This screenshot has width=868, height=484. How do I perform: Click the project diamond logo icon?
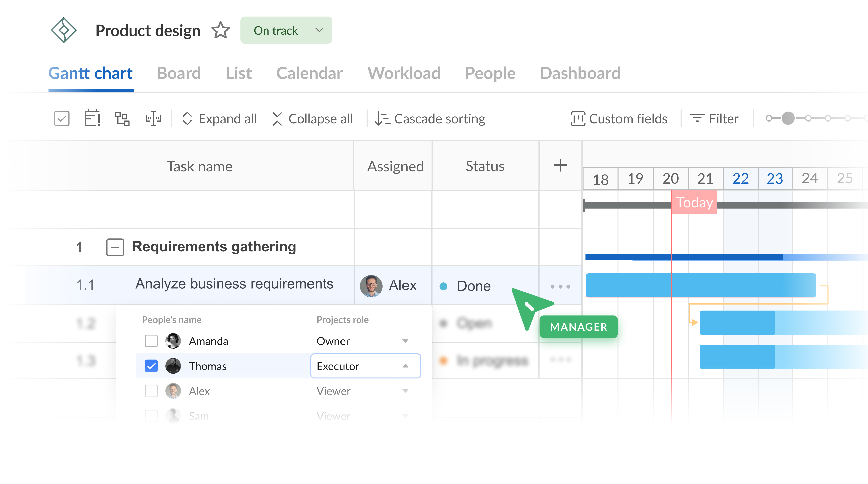63,30
